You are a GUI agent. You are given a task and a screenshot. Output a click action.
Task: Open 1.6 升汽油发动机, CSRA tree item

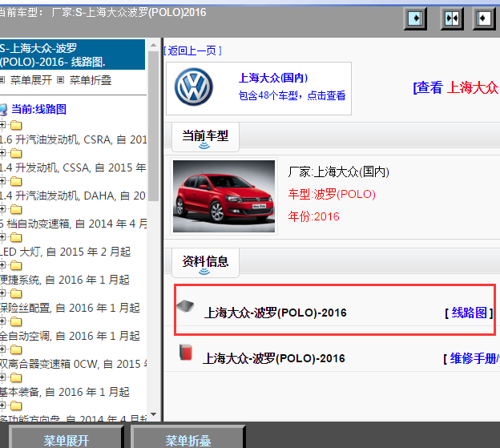73,139
